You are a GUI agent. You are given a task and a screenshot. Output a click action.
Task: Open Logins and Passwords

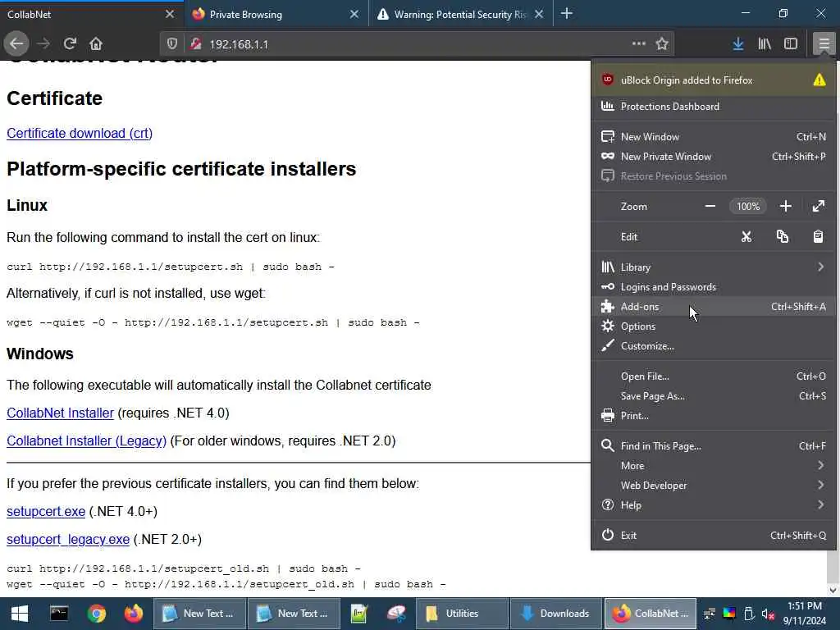pyautogui.click(x=714, y=286)
